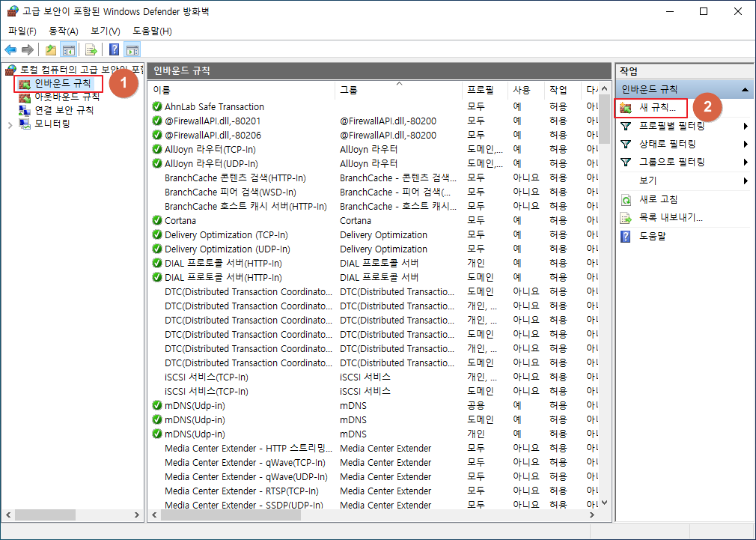Click rule list vertical scrollbar up arrow

tap(605, 89)
